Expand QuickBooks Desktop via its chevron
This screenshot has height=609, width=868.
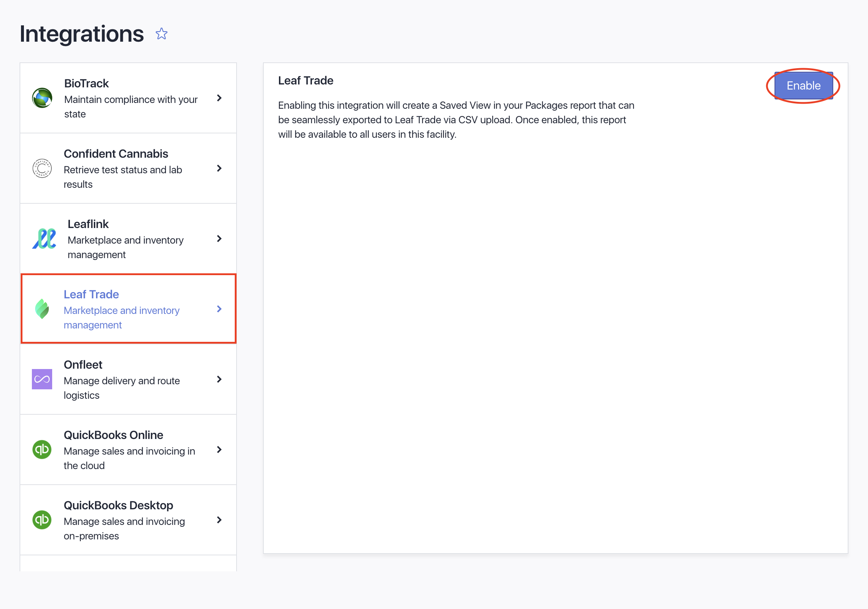(x=219, y=520)
